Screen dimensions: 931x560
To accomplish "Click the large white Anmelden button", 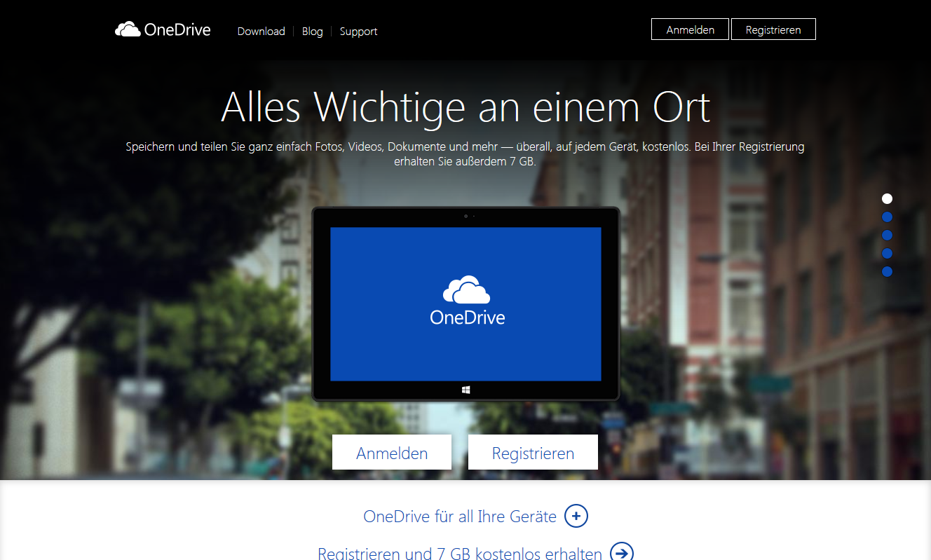I will click(392, 453).
